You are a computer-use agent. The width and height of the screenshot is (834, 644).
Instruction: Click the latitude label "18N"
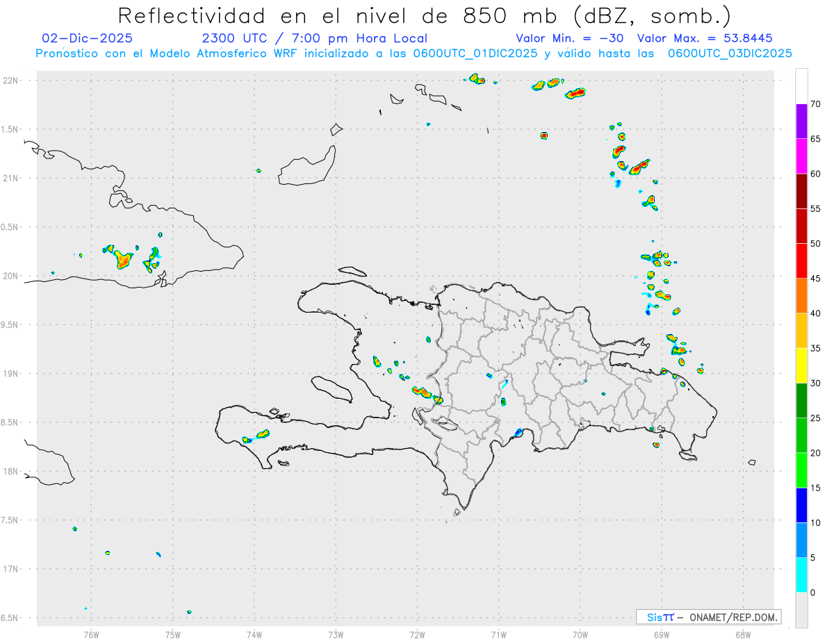12,472
